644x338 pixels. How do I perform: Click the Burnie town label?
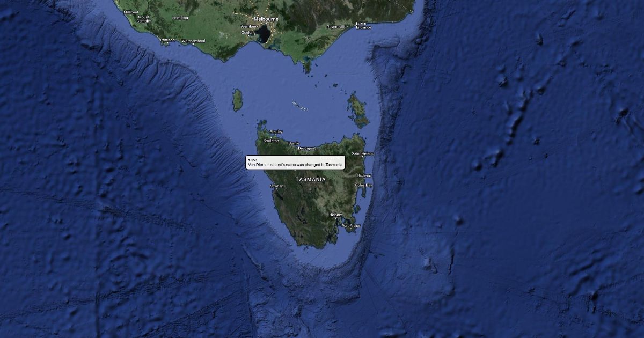pos(294,143)
